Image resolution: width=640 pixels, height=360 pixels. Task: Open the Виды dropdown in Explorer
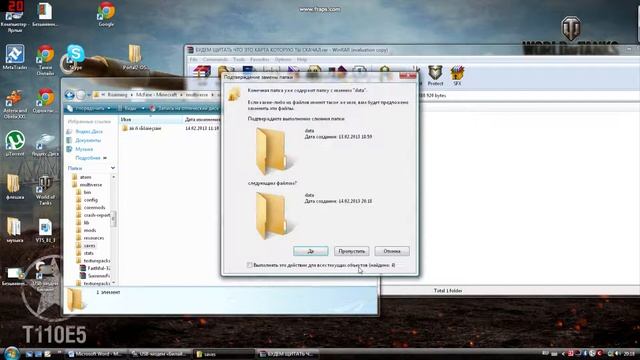pyautogui.click(x=131, y=109)
